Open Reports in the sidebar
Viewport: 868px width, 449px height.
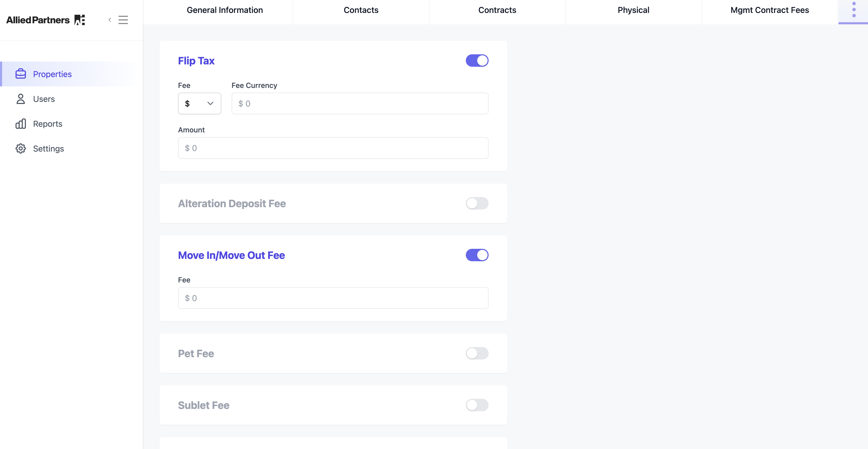click(71, 124)
